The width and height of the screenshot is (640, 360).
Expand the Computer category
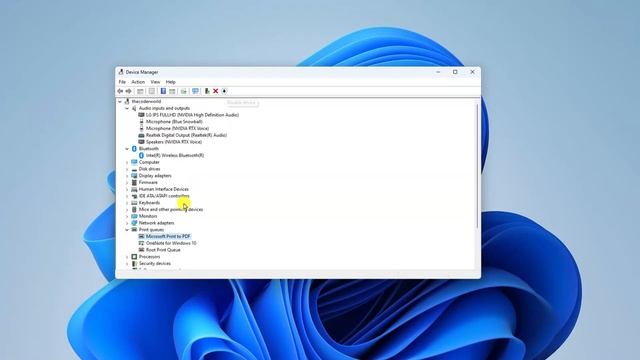click(127, 162)
